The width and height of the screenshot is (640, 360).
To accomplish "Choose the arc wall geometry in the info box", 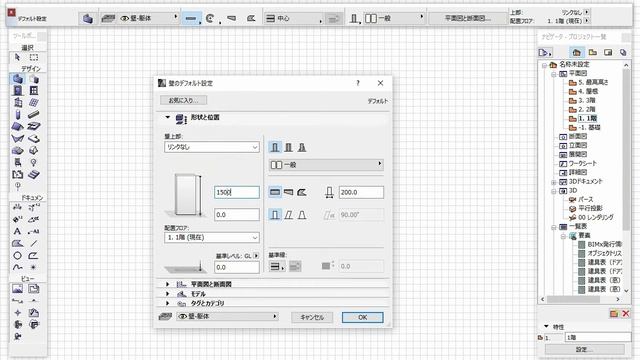I will coord(211,18).
